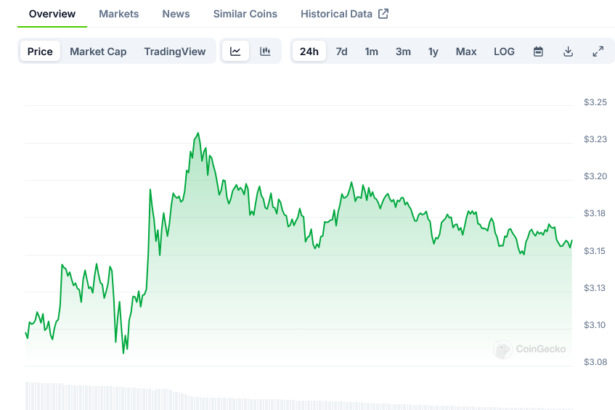Select the Price view toggle
Screen dimensions: 615x410
coord(41,52)
